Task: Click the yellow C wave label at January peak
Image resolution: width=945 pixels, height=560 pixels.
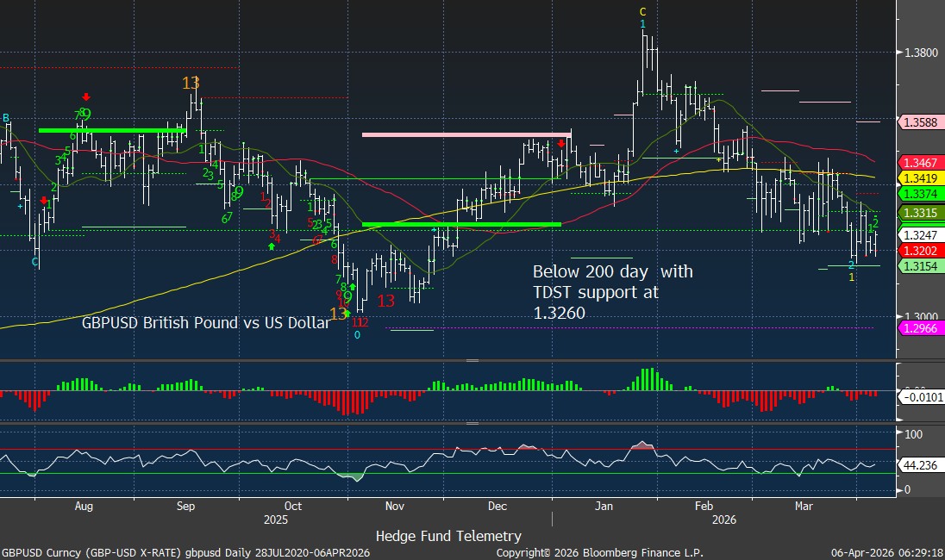Action: click(x=642, y=12)
